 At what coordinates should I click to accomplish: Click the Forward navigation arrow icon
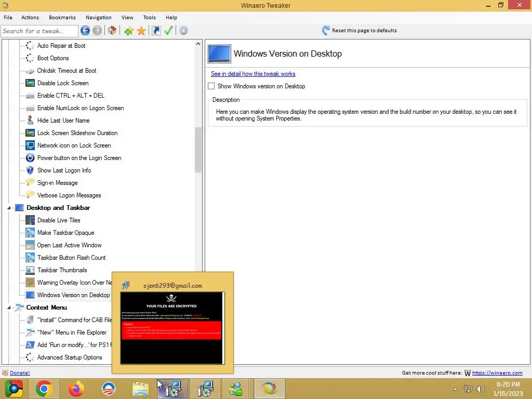(97, 31)
